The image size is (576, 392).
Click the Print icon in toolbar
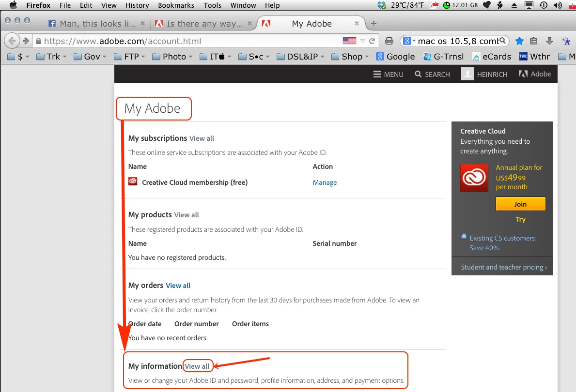coord(389,41)
